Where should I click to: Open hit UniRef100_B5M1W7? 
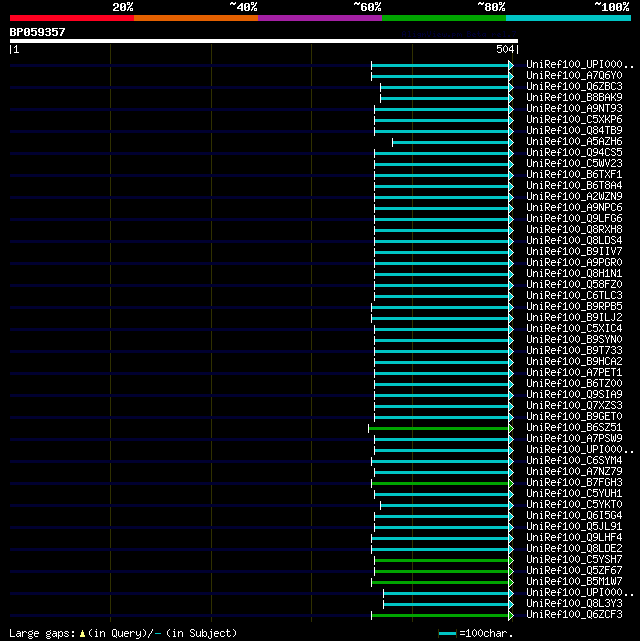[x=574, y=582]
